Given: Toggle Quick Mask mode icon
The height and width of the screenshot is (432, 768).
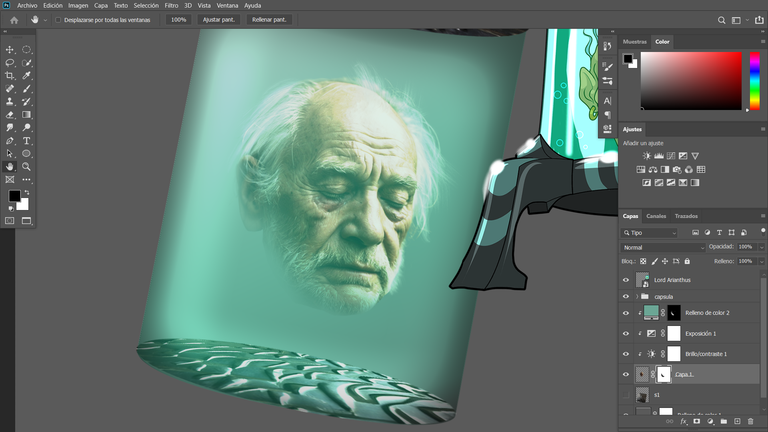Looking at the screenshot, I should coord(9,221).
